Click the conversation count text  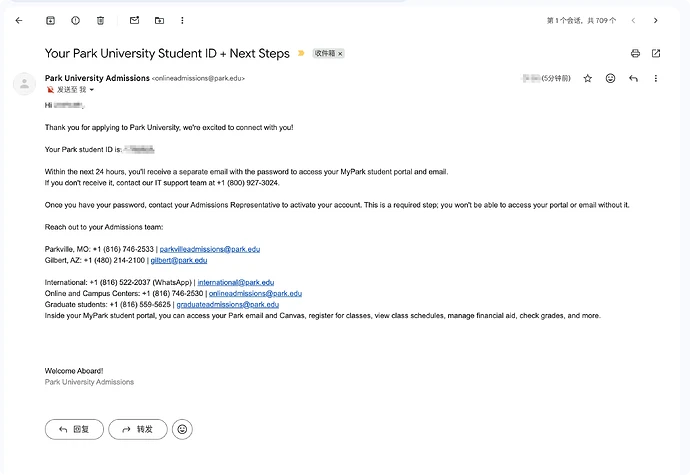coord(581,21)
